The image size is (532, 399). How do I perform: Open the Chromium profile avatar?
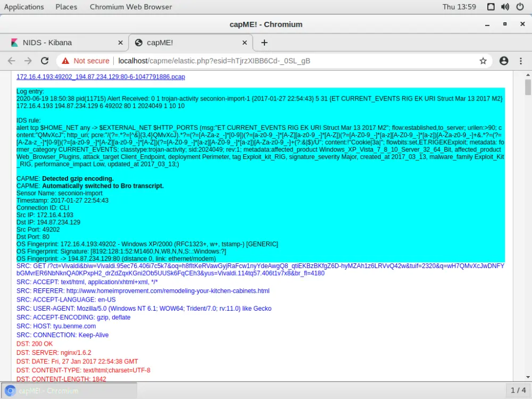point(504,61)
